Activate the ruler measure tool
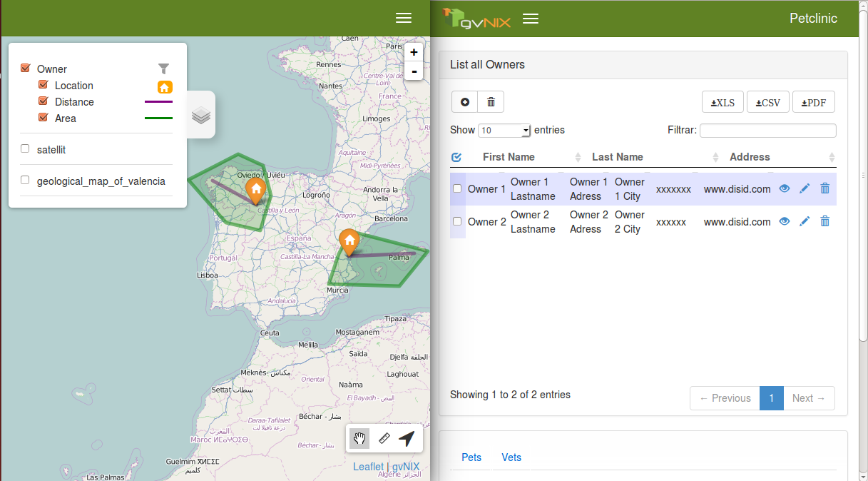868x481 pixels. (384, 438)
